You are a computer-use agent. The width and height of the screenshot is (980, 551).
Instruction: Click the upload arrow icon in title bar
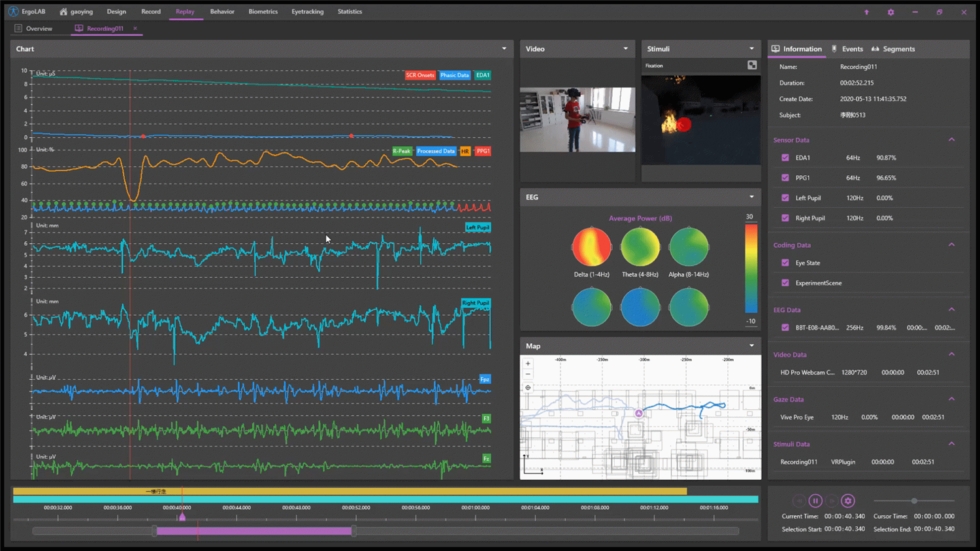pos(866,12)
